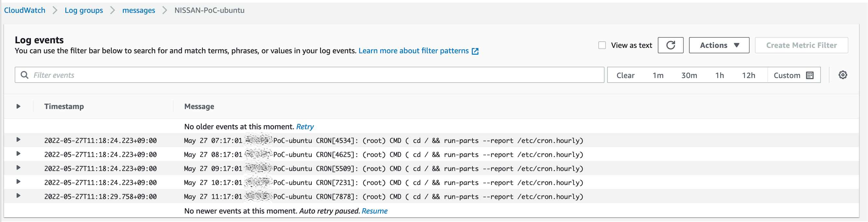Focus the Filter events search field

click(x=309, y=75)
